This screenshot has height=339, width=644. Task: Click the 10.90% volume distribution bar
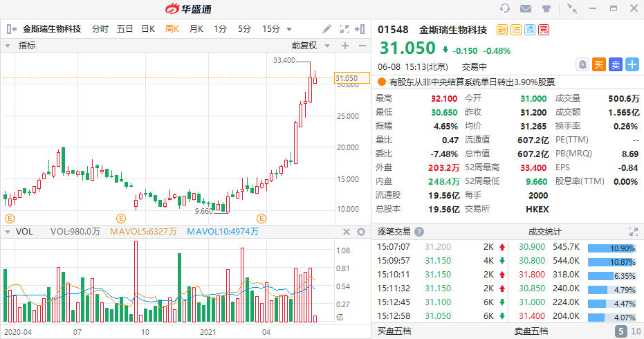click(x=611, y=248)
